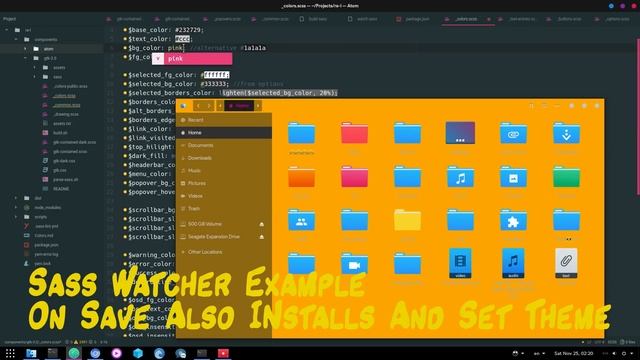Expand the dist folder

point(16,198)
